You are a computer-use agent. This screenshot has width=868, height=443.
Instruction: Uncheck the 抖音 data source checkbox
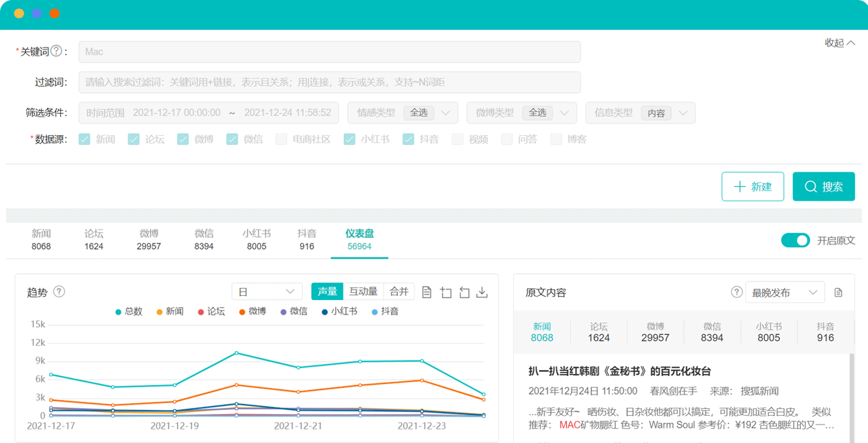(x=408, y=139)
